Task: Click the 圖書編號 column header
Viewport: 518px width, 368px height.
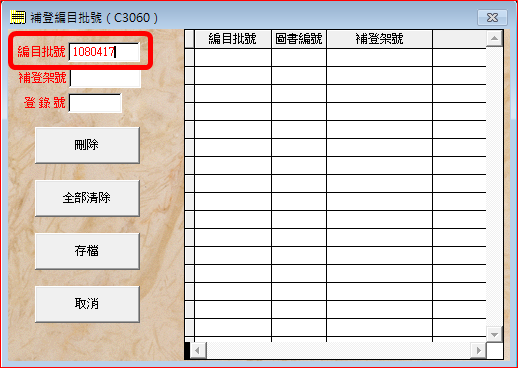Action: tap(299, 39)
